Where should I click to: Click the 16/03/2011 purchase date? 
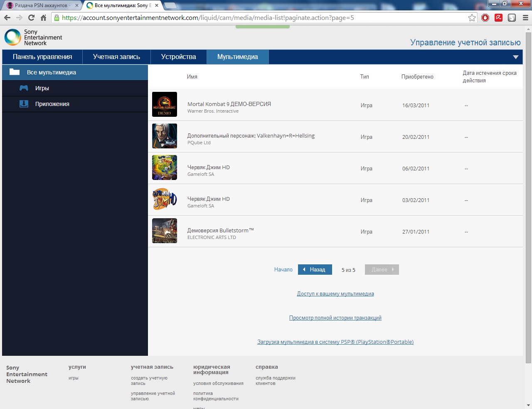(416, 106)
